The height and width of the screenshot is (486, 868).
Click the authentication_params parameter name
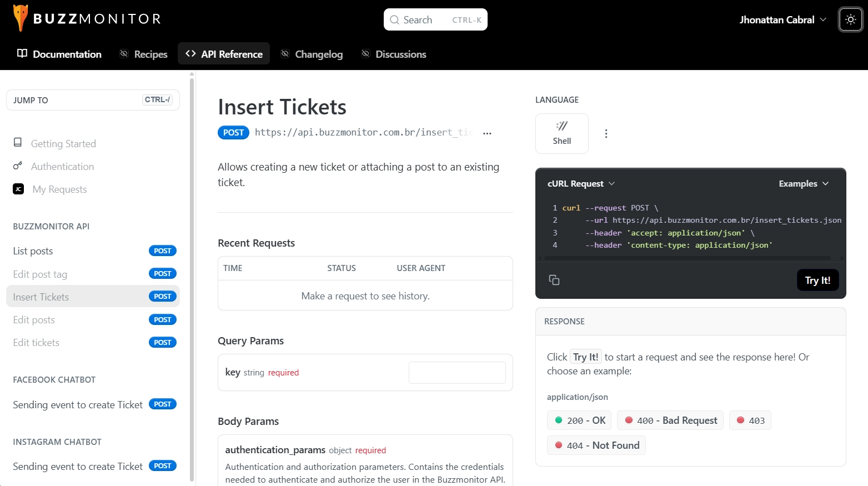click(x=275, y=450)
